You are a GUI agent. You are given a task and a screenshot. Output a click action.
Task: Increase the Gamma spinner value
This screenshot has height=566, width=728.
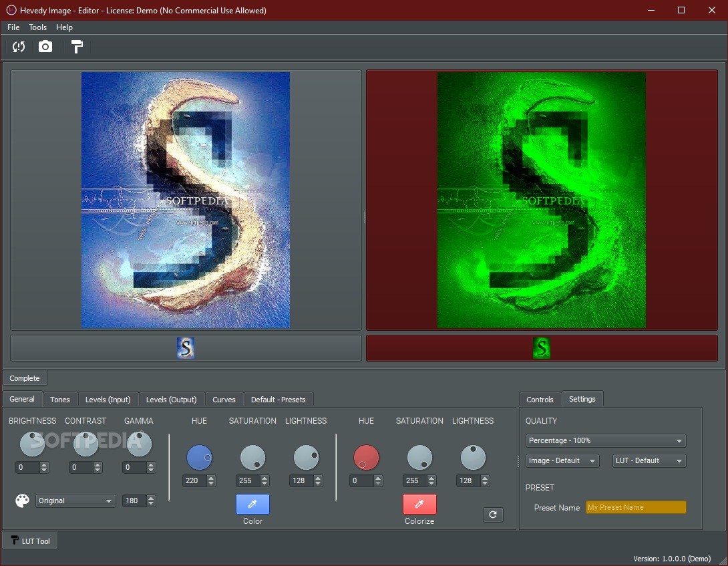[x=151, y=464]
